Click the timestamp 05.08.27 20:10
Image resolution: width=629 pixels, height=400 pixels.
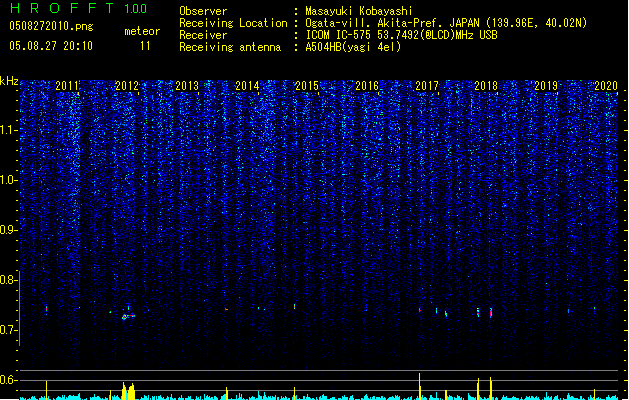click(51, 46)
